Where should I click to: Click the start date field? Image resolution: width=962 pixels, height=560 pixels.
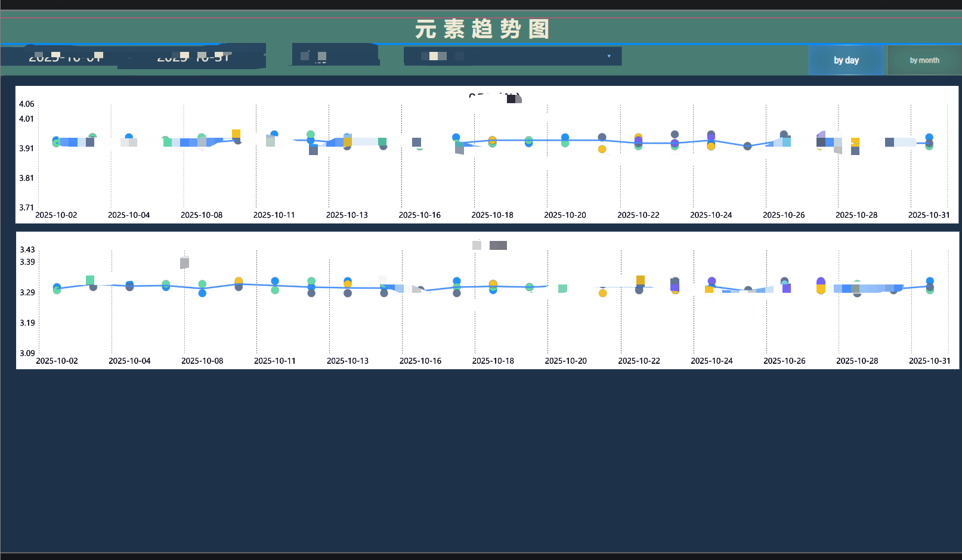66,57
